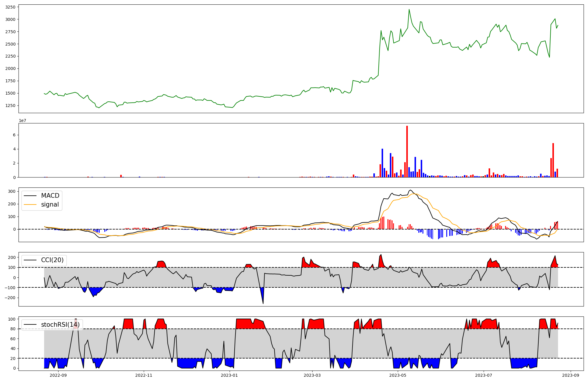Viewport: 588px width, 382px height.
Task: Click the tallest blue volume bar
Action: 382,163
